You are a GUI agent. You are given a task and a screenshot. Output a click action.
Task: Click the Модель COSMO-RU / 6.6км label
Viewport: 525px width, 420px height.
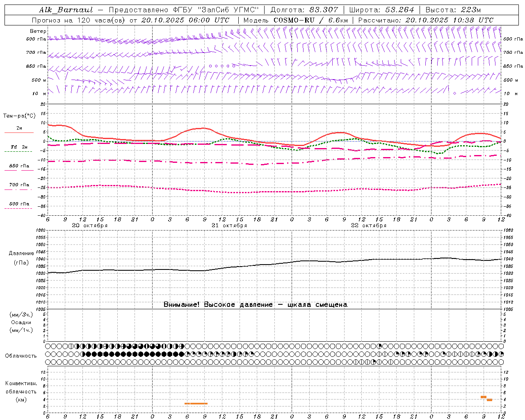click(295, 20)
